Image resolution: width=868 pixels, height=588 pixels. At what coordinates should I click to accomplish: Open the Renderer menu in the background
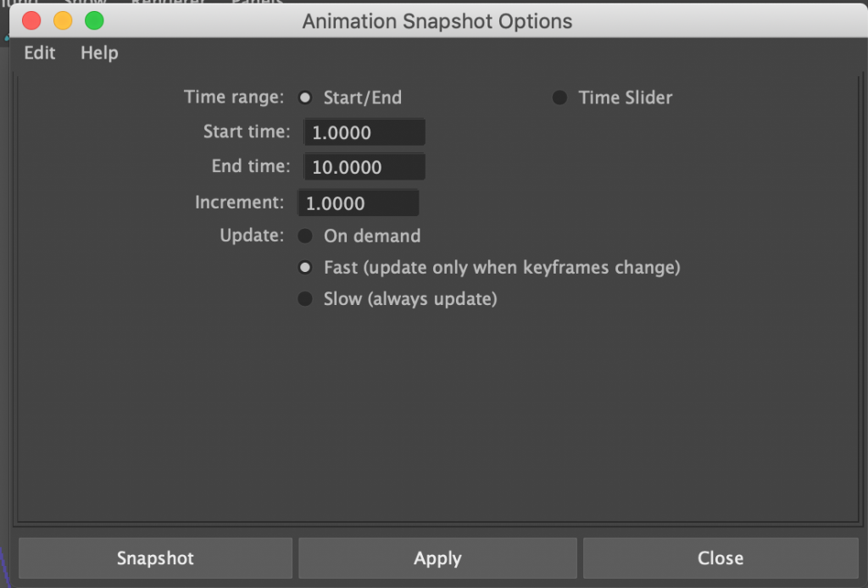[170, 3]
